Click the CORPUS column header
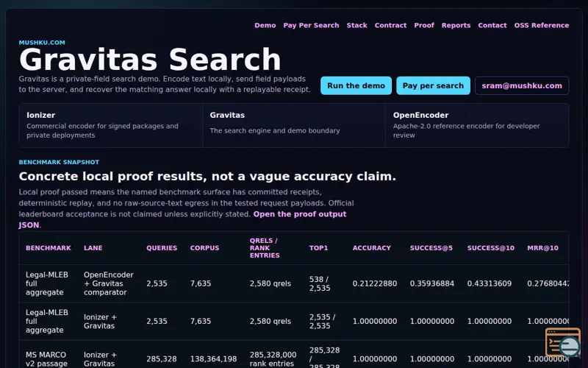Screen dimensions: 588x368 tap(204, 248)
